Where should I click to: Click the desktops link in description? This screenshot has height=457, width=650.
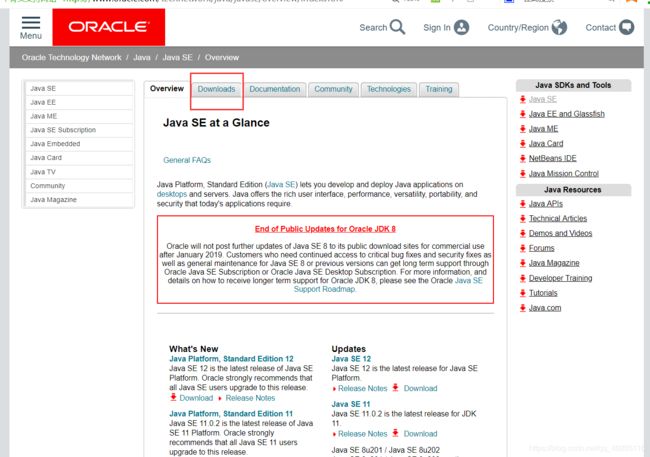click(x=172, y=194)
